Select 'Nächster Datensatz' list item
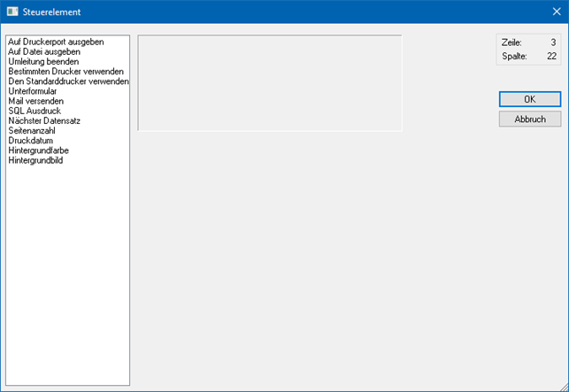Screen dimensions: 569x392 (x=45, y=121)
